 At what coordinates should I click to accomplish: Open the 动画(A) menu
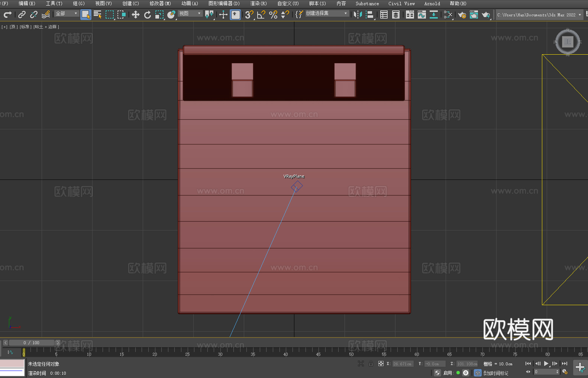tap(190, 3)
